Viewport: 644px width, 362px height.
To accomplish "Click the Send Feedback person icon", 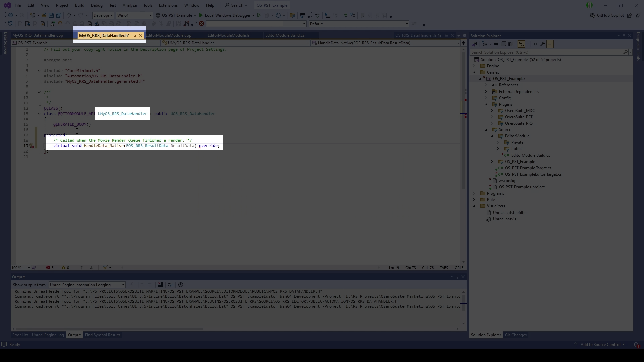I will click(x=638, y=15).
